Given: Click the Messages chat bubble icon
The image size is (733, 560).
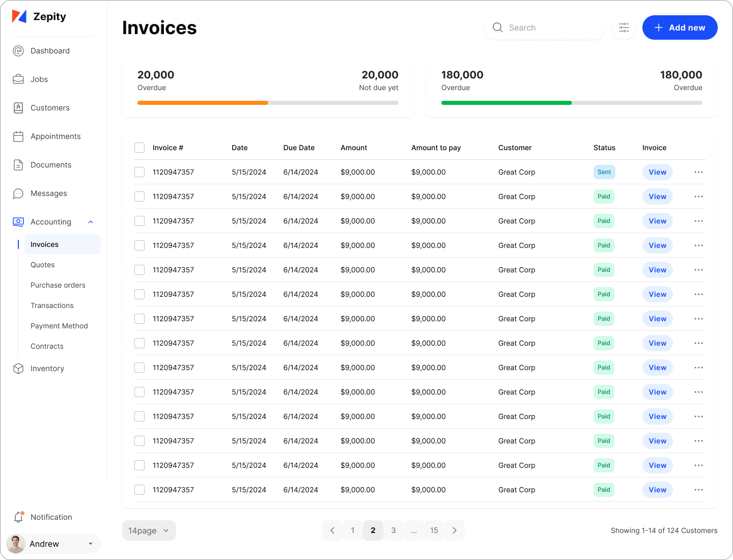Looking at the screenshot, I should 18,193.
